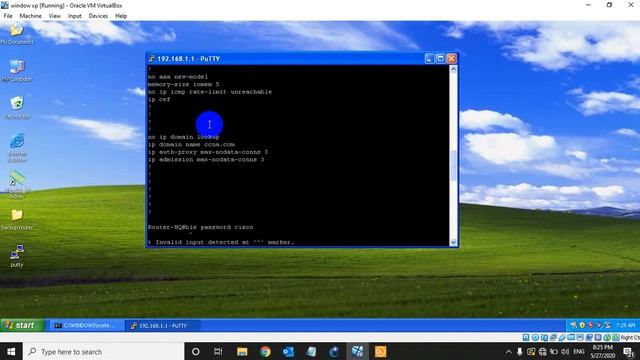This screenshot has height=360, width=640.
Task: Open Task View on Windows taskbar
Action: coord(218,351)
